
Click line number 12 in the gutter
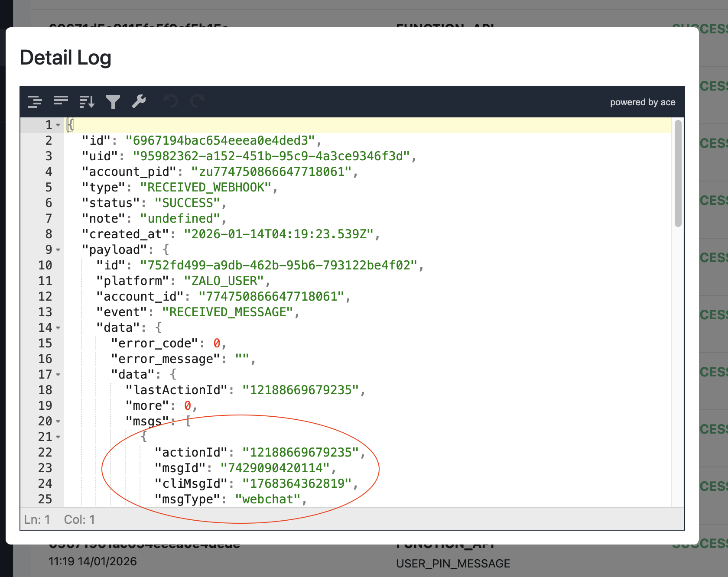(x=45, y=297)
